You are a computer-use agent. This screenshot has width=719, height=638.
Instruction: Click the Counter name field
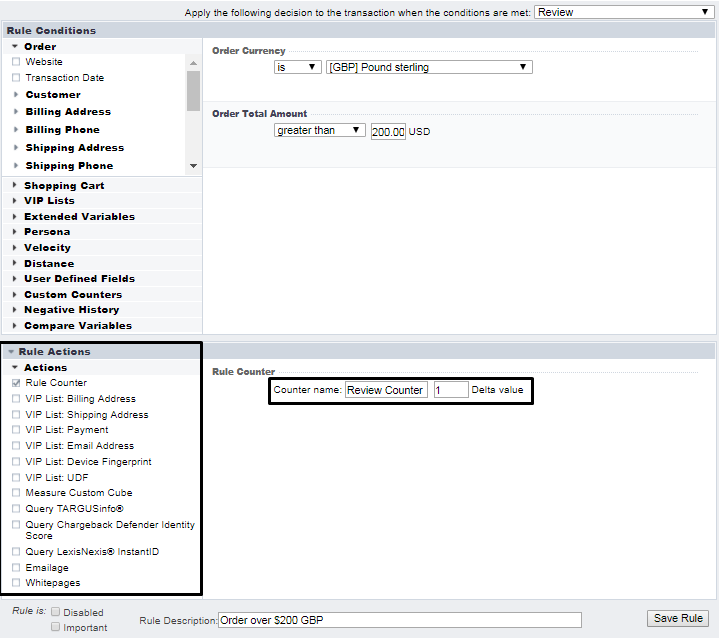(x=386, y=390)
